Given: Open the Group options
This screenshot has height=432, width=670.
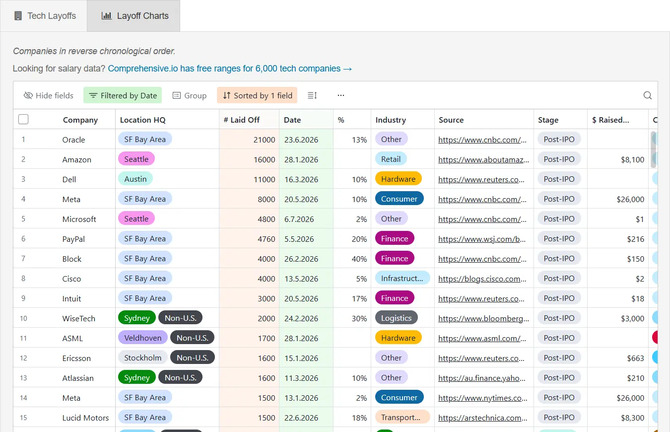Looking at the screenshot, I should coord(189,95).
